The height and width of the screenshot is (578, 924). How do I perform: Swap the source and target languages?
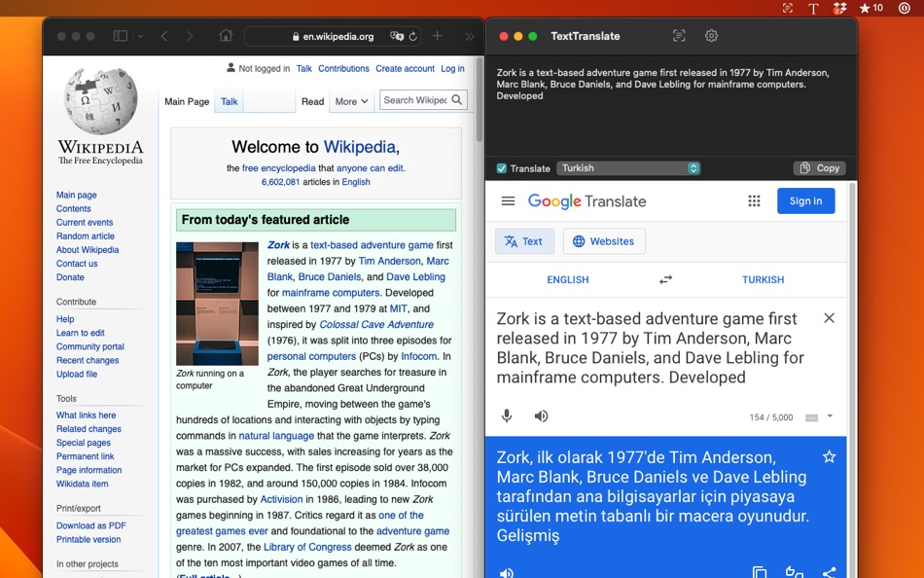666,279
